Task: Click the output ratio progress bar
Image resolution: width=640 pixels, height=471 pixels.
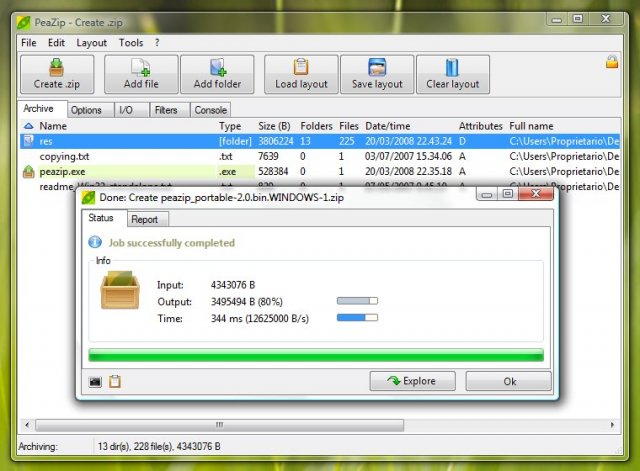Action: coord(357,301)
